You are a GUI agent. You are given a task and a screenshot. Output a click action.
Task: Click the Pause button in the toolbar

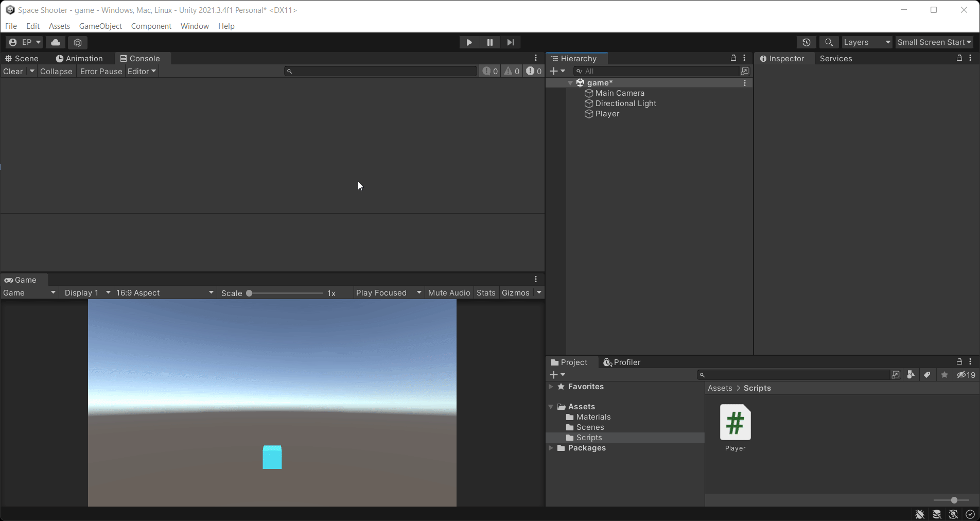[489, 42]
